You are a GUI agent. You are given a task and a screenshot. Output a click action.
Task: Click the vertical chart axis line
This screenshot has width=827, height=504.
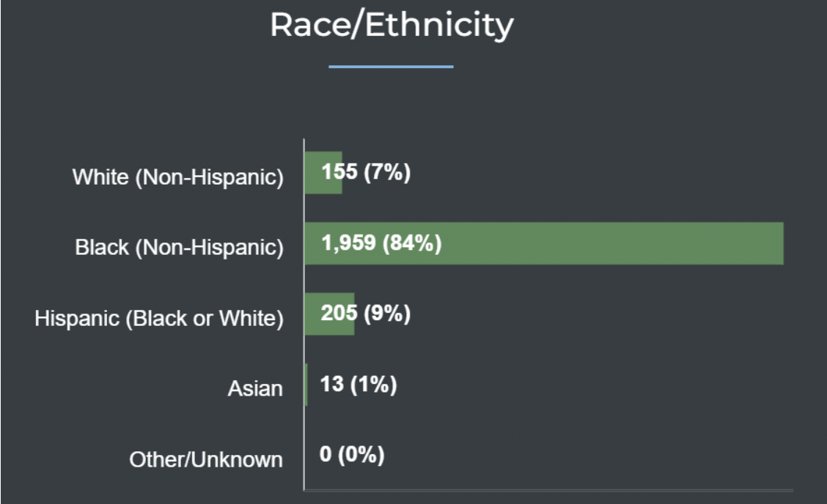tap(304, 314)
